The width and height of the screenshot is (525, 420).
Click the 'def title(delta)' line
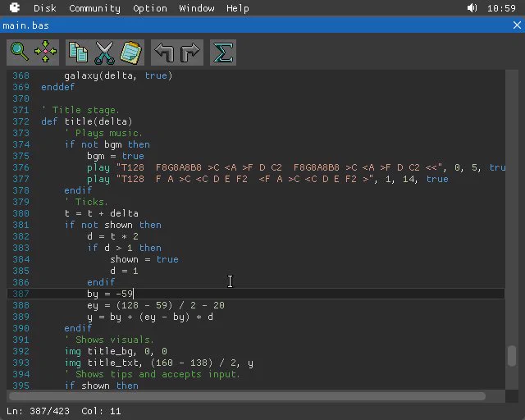[x=87, y=121]
